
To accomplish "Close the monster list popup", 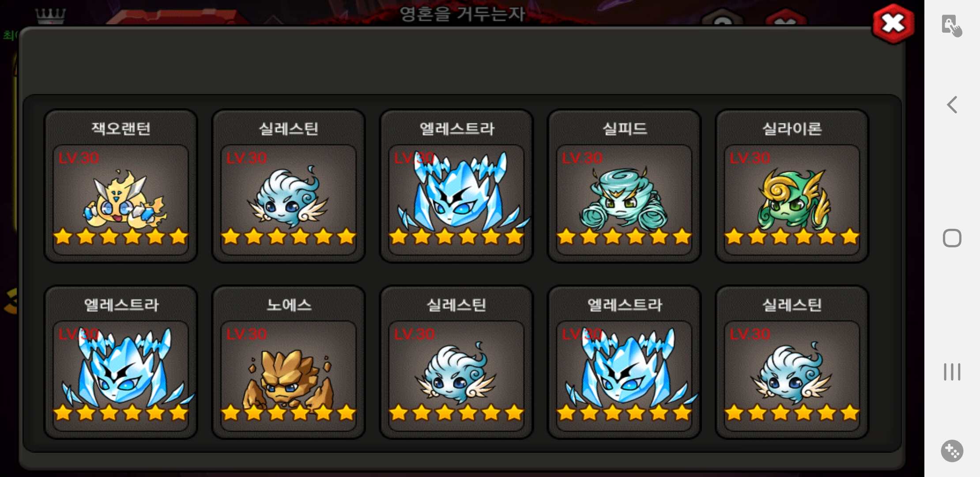I will (893, 24).
